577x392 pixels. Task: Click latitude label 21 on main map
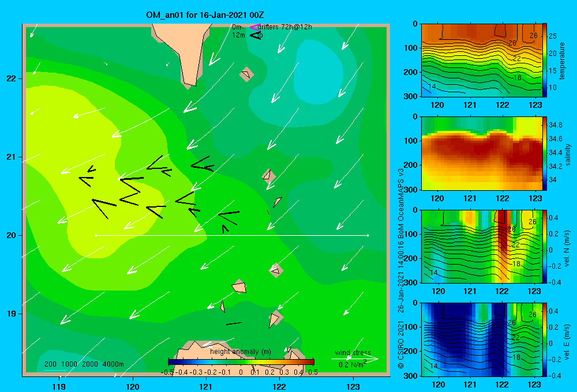click(12, 157)
